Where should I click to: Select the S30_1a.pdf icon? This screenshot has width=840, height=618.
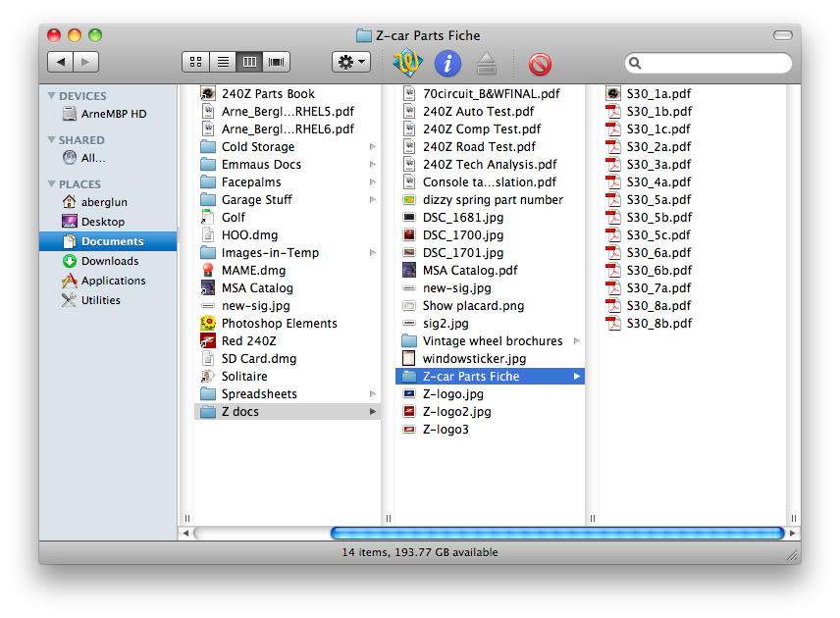[x=613, y=94]
